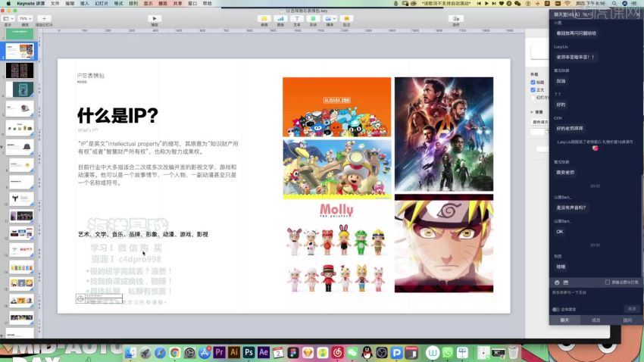This screenshot has height=362, width=644.
Task: Switch to the 成员 tab in chat panel
Action: pyautogui.click(x=596, y=320)
